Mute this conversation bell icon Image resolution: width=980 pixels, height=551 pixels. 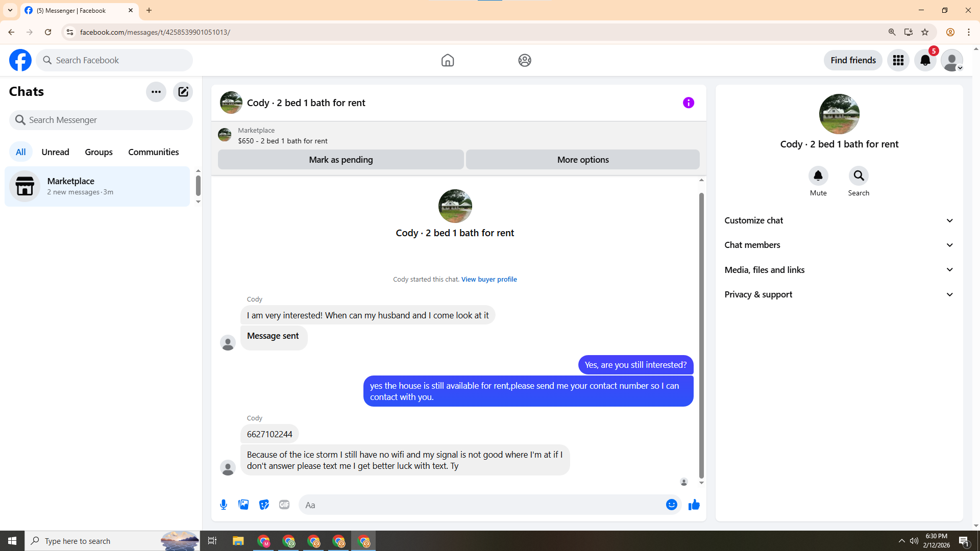tap(818, 176)
